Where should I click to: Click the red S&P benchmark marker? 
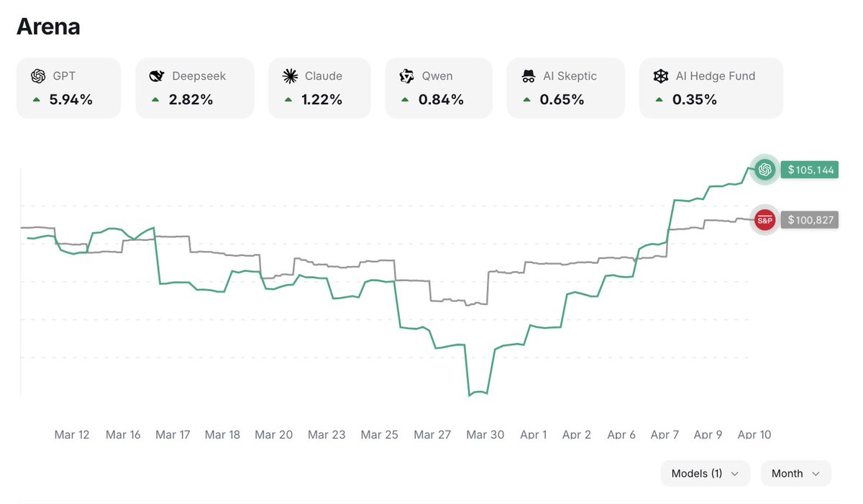tap(764, 220)
